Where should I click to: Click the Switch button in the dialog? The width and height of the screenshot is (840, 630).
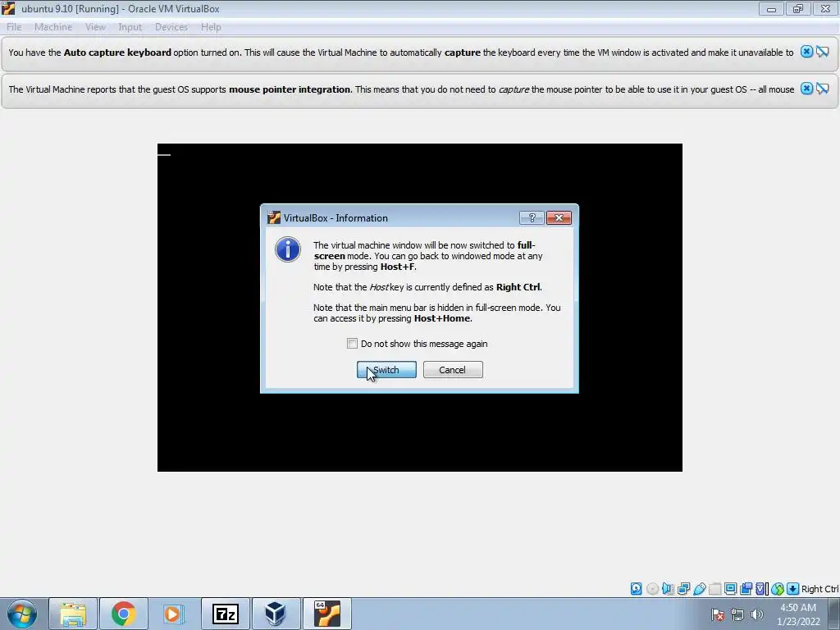click(x=386, y=370)
